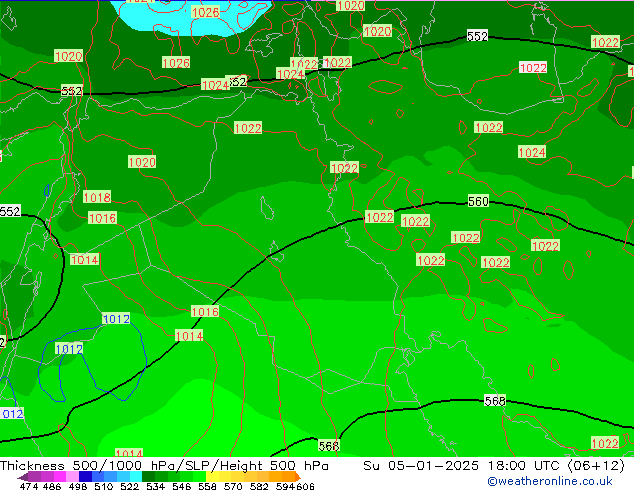Click the '1026' label inside the cyan area
Viewport: 634px width, 490px height.
coord(205,13)
